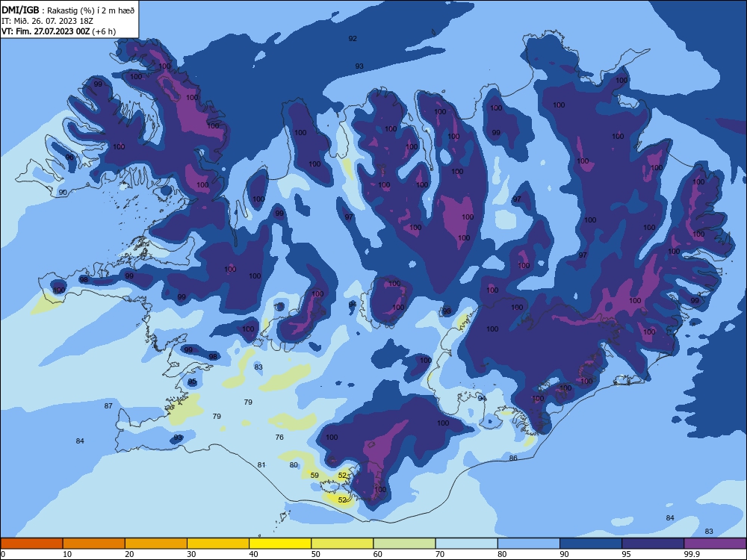The height and width of the screenshot is (560, 747).
Task: Click the "VT: Fim. 27.07.2023 00Z (+6 h)" line
Action: pyautogui.click(x=58, y=31)
